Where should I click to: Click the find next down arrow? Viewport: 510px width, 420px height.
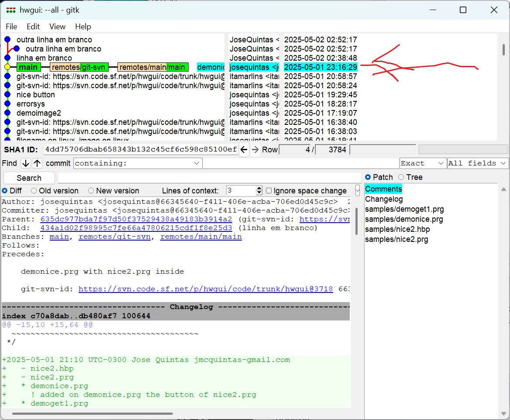pyautogui.click(x=26, y=163)
